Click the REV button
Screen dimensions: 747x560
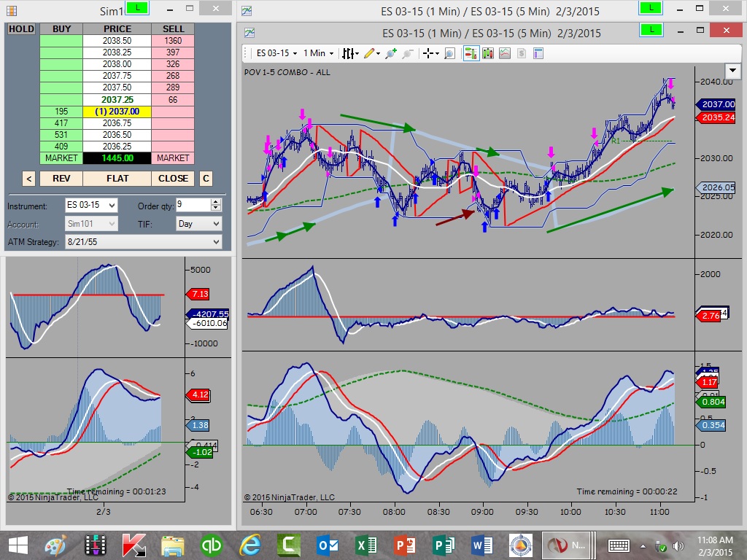point(61,179)
